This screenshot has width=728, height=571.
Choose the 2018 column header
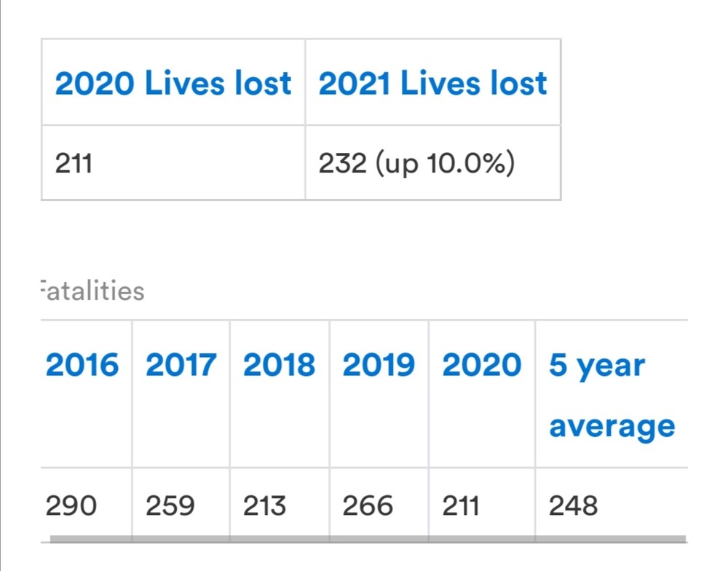coord(279,365)
